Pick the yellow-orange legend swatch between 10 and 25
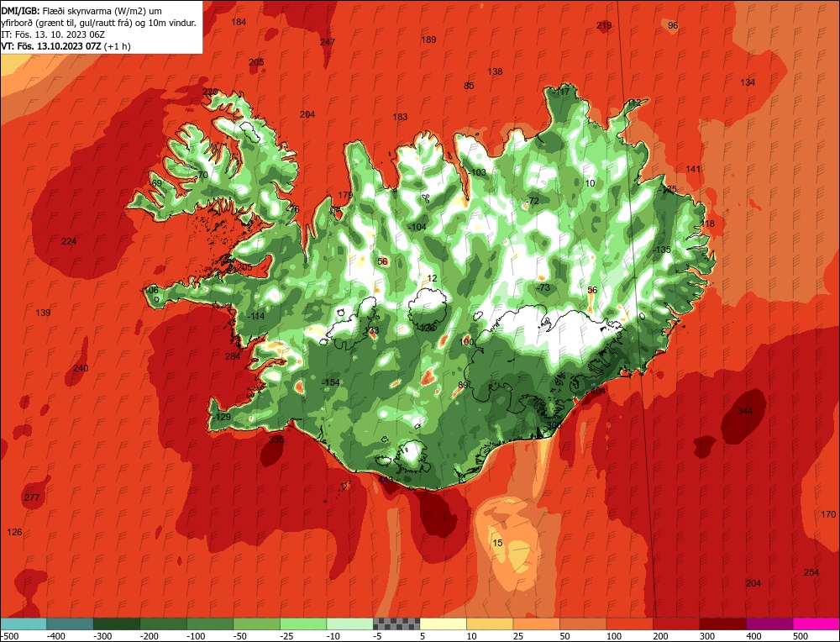 click(490, 624)
